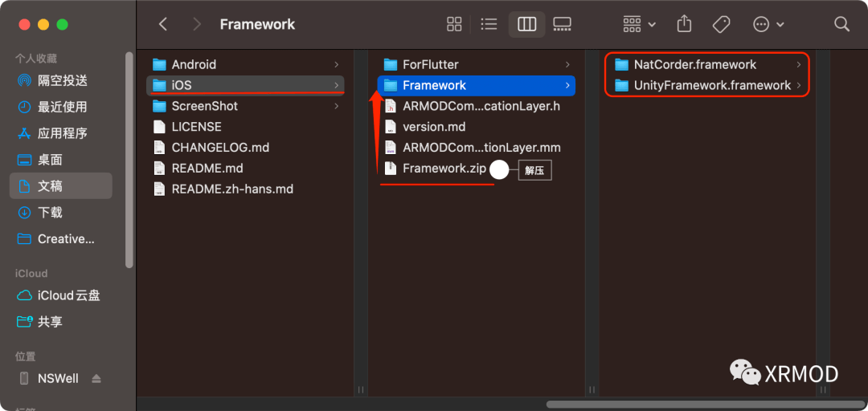Expand the Framework folder chevron

click(x=567, y=85)
